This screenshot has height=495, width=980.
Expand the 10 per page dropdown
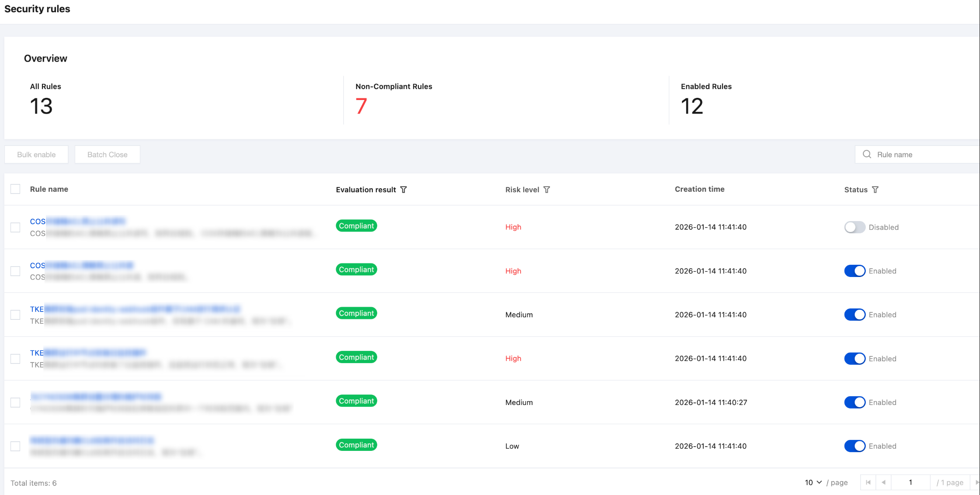click(813, 482)
